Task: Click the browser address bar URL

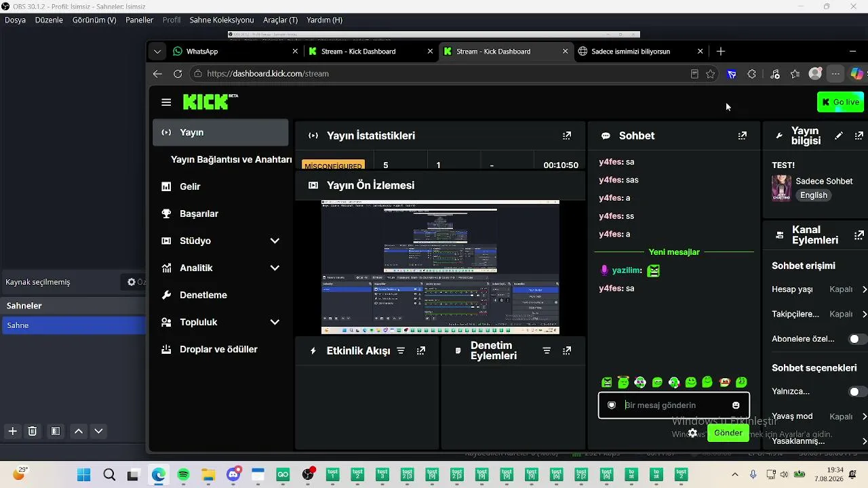Action: (x=268, y=74)
